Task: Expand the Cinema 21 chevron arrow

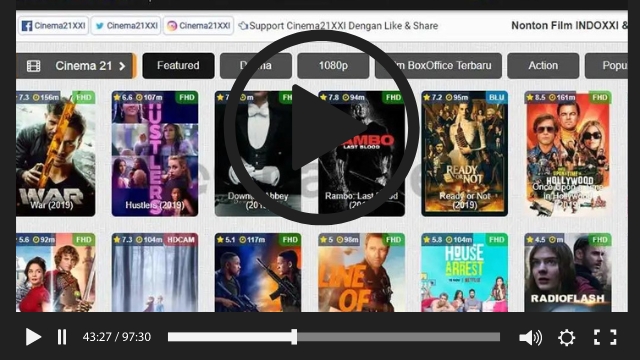Action: (122, 66)
